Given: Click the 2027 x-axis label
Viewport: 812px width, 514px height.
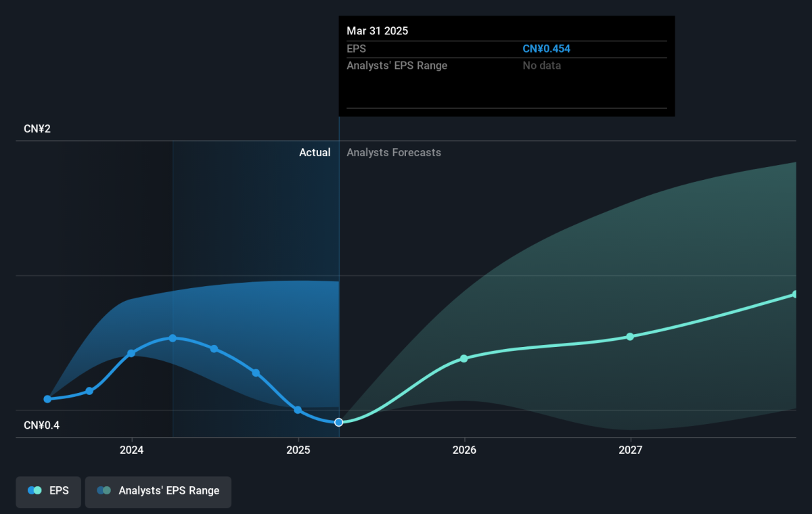Looking at the screenshot, I should click(x=631, y=450).
